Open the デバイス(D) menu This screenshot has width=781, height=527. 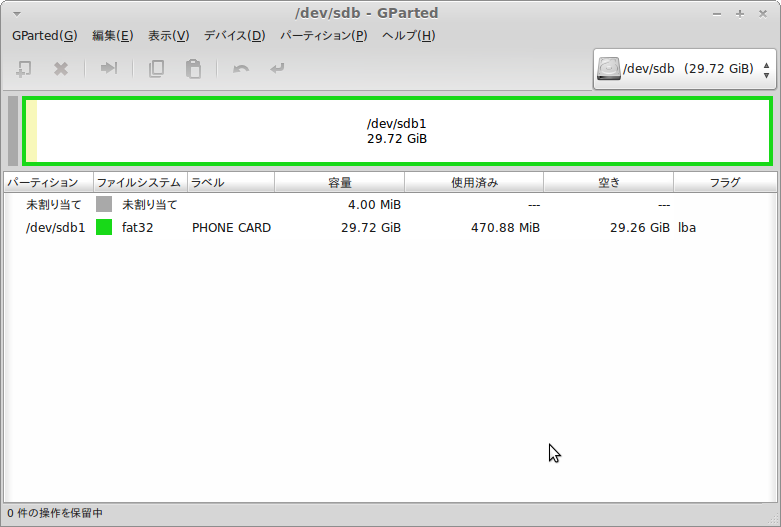point(235,36)
